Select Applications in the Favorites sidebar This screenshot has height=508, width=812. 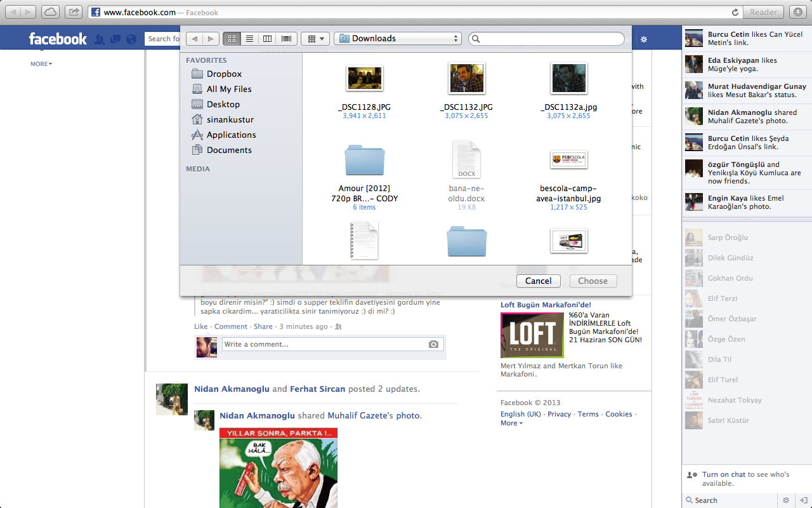231,135
